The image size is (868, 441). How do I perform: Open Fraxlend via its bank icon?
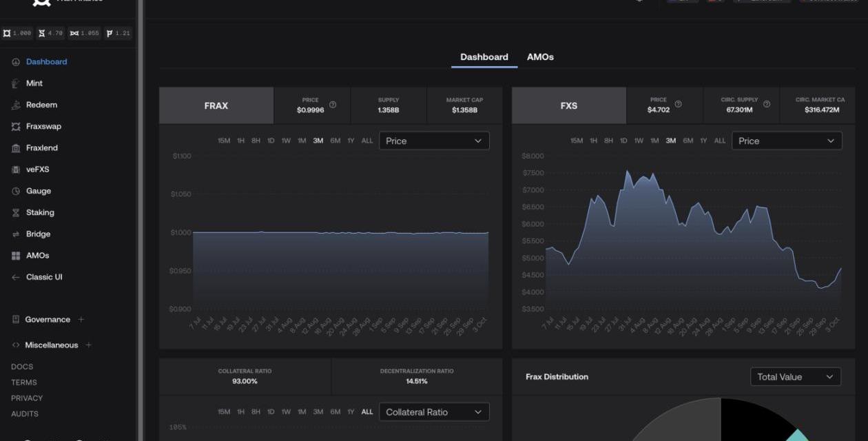tap(16, 148)
